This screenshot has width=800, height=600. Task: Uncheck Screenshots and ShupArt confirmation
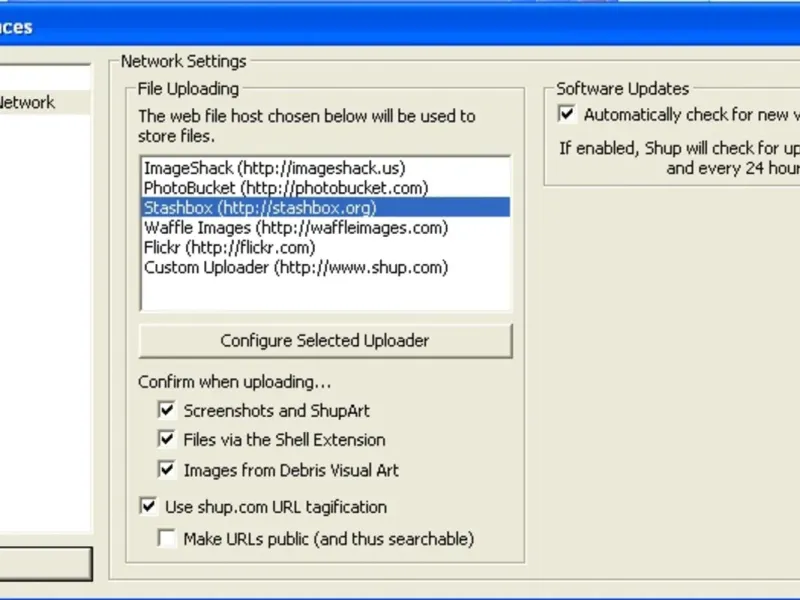click(x=167, y=410)
